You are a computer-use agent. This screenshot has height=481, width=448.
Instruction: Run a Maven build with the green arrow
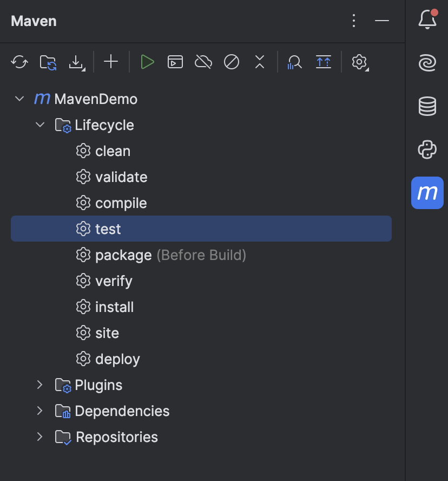tap(147, 61)
